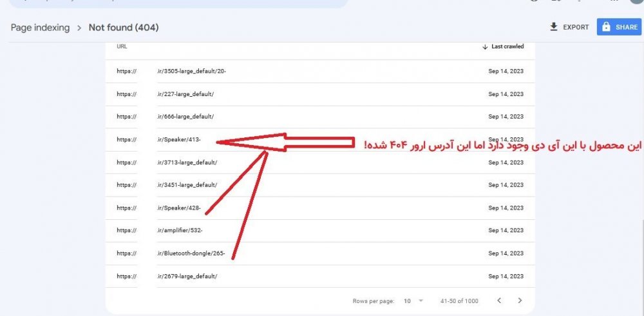Click the search input field at top
The height and width of the screenshot is (316, 644).
pyautogui.click(x=174, y=2)
